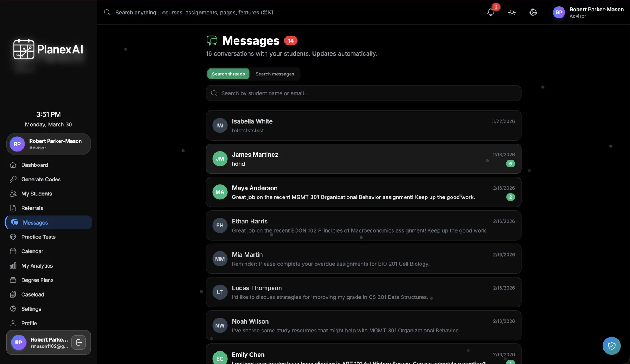
Task: Click the logout icon button in sidebar
Action: (x=79, y=342)
